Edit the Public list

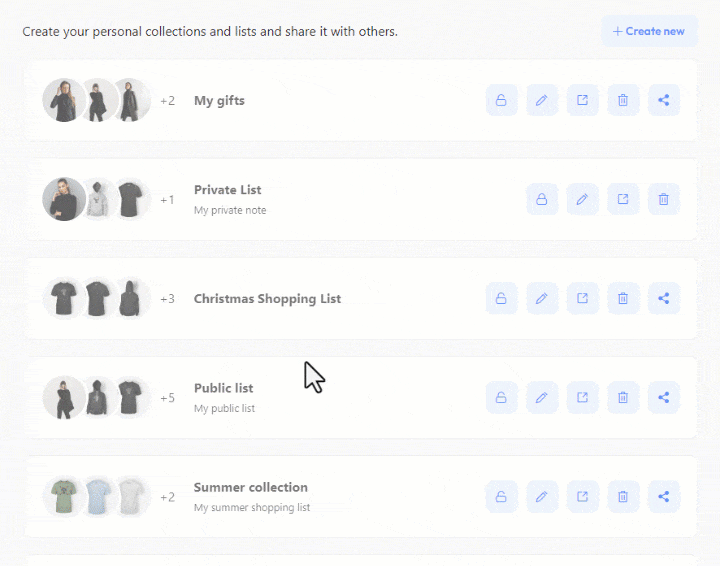[542, 397]
